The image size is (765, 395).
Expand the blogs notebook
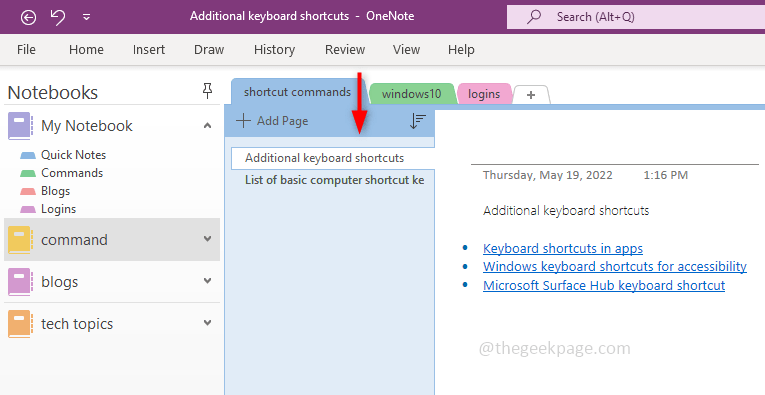(x=207, y=281)
